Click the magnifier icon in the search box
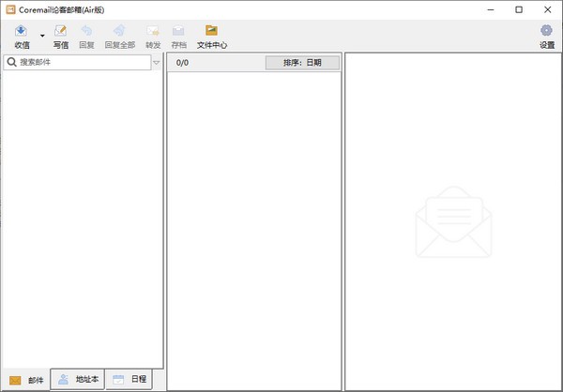The image size is (563, 392). tap(11, 63)
